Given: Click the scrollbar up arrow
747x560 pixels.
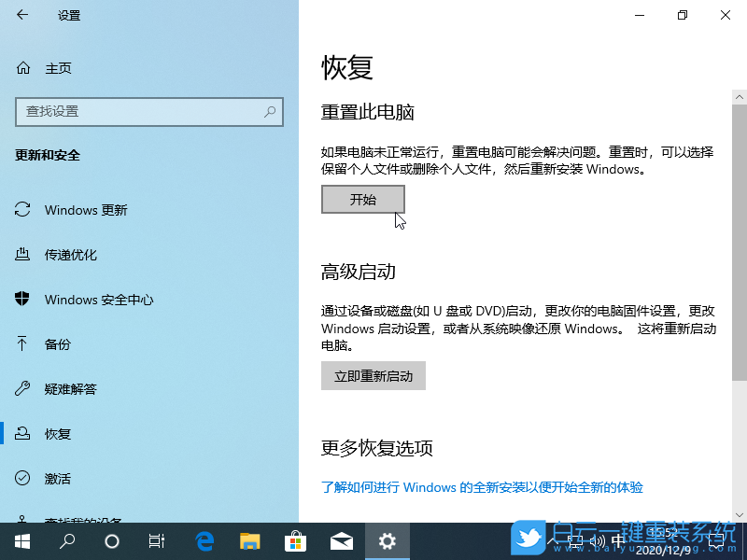Looking at the screenshot, I should point(739,95).
